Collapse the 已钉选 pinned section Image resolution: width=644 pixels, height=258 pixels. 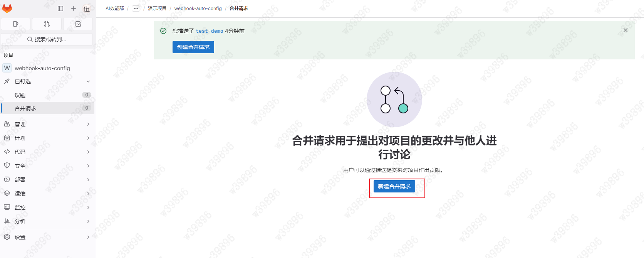(x=88, y=81)
